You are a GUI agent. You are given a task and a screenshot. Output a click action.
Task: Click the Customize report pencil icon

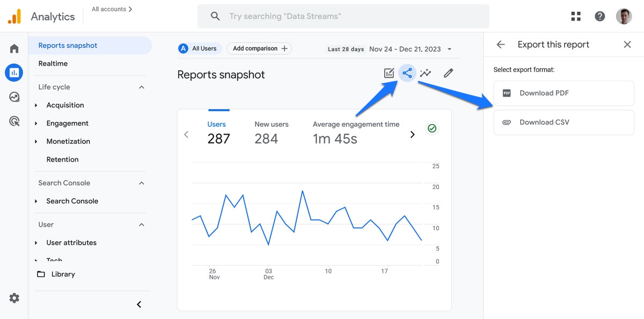tap(449, 73)
